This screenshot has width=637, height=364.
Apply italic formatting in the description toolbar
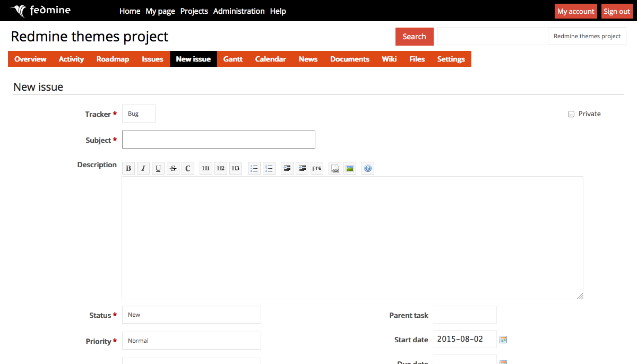point(143,168)
